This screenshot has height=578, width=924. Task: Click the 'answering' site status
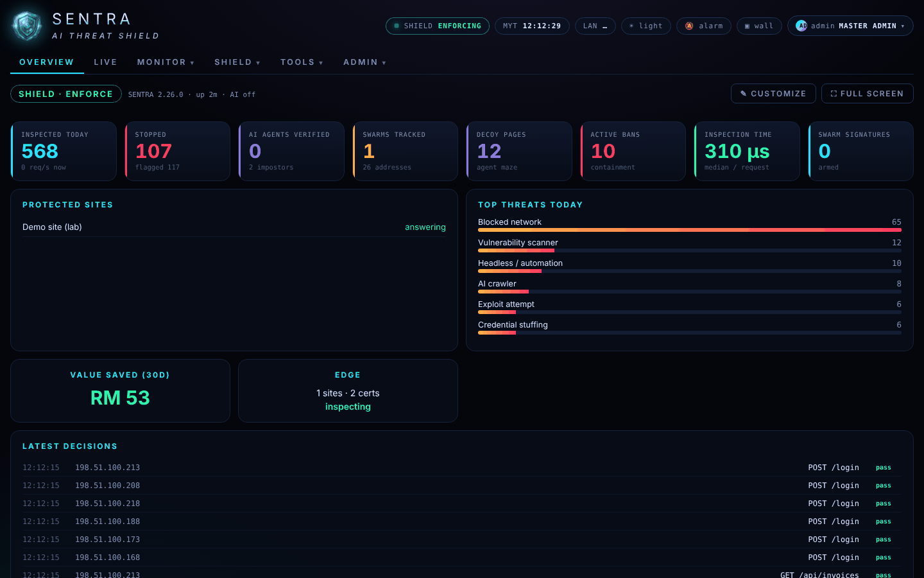click(425, 227)
